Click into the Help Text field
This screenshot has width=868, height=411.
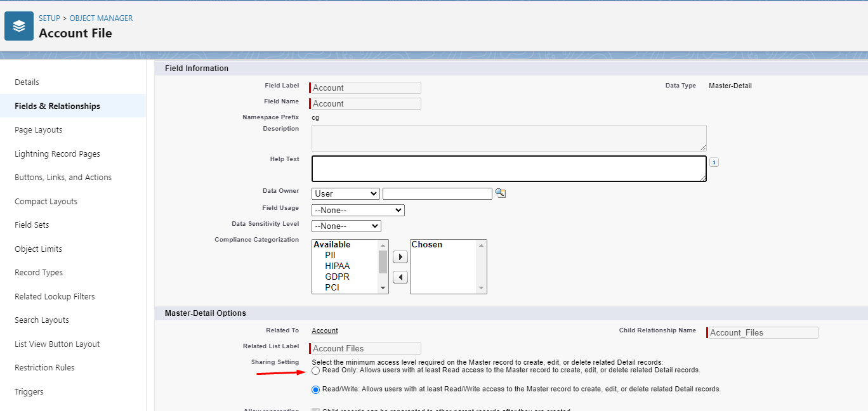pos(508,169)
